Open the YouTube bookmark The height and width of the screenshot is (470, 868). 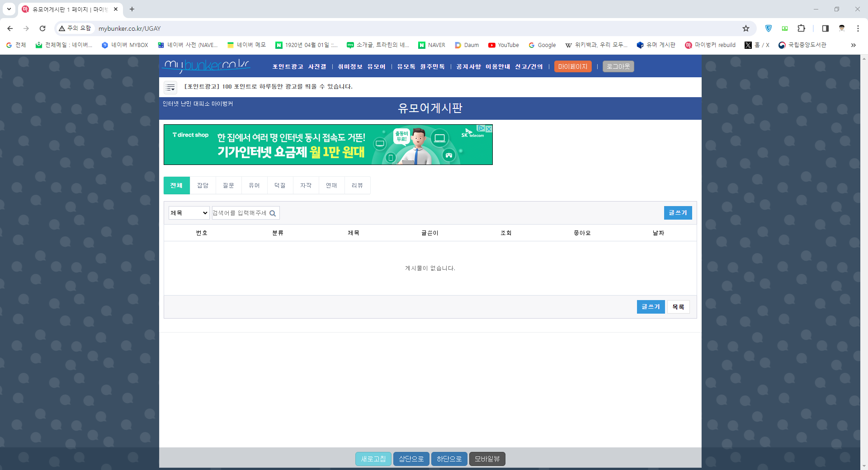pyautogui.click(x=503, y=45)
